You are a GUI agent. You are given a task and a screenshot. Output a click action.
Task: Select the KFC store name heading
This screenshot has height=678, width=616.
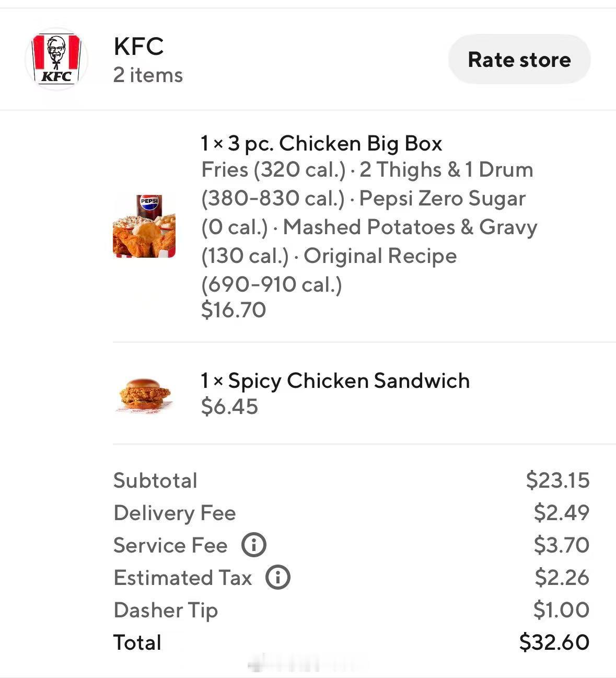click(x=138, y=46)
